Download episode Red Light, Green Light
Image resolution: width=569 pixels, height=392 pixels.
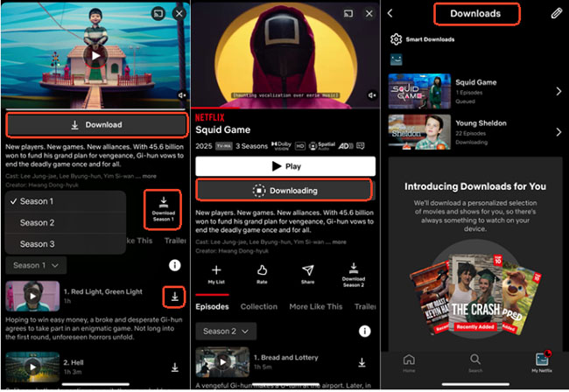pos(174,297)
